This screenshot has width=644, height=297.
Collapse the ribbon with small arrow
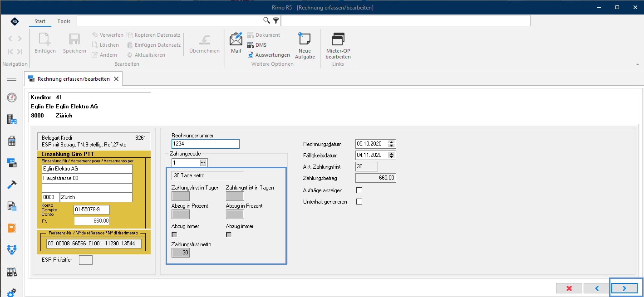click(637, 64)
